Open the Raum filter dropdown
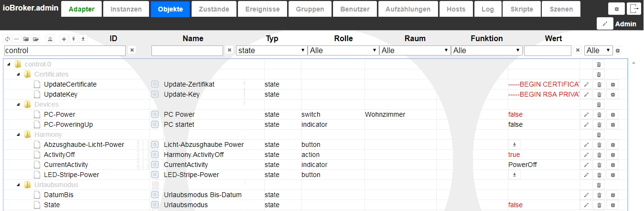The width and height of the screenshot is (644, 211). pos(415,50)
